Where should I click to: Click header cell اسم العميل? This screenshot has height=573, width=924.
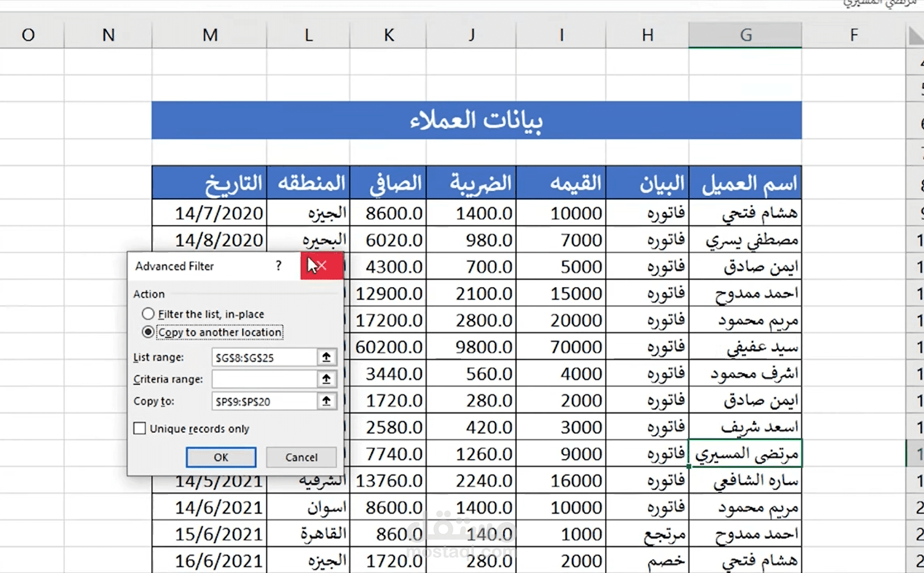pyautogui.click(x=745, y=183)
